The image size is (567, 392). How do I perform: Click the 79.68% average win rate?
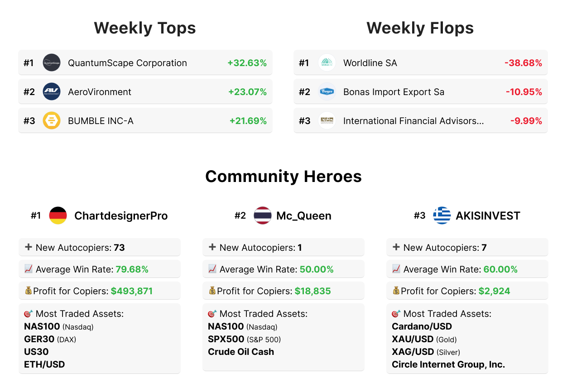click(132, 269)
